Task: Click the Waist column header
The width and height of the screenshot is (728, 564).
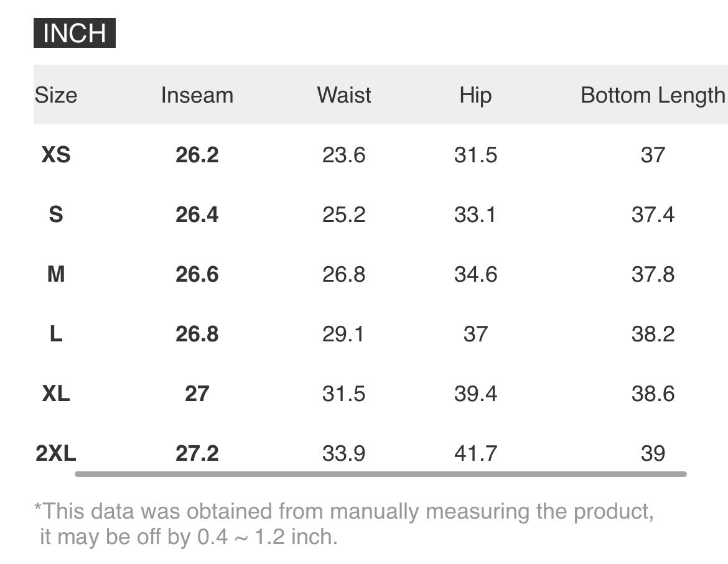Action: point(344,95)
